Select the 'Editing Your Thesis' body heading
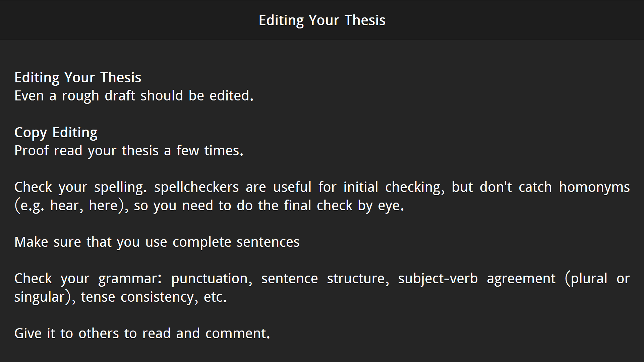The image size is (644, 362). click(78, 78)
